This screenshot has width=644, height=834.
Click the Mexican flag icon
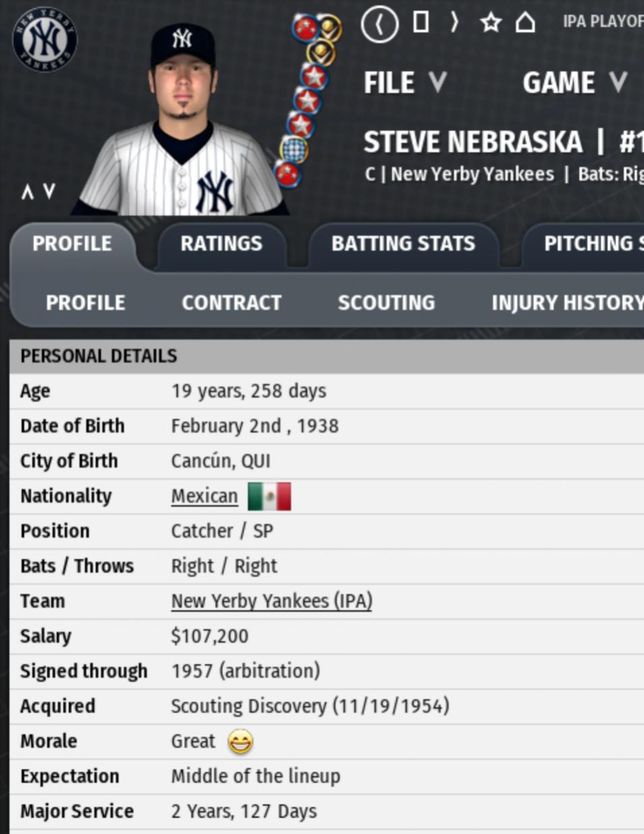(269, 496)
